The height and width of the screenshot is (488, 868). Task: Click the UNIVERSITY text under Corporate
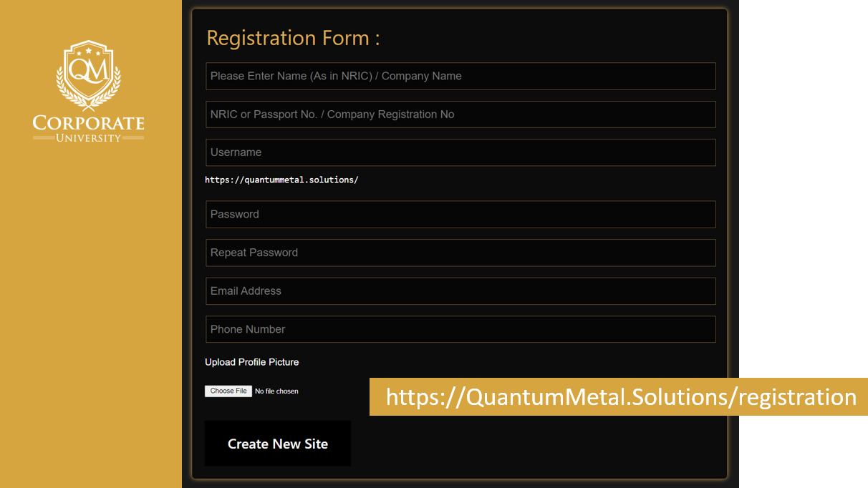tap(89, 137)
